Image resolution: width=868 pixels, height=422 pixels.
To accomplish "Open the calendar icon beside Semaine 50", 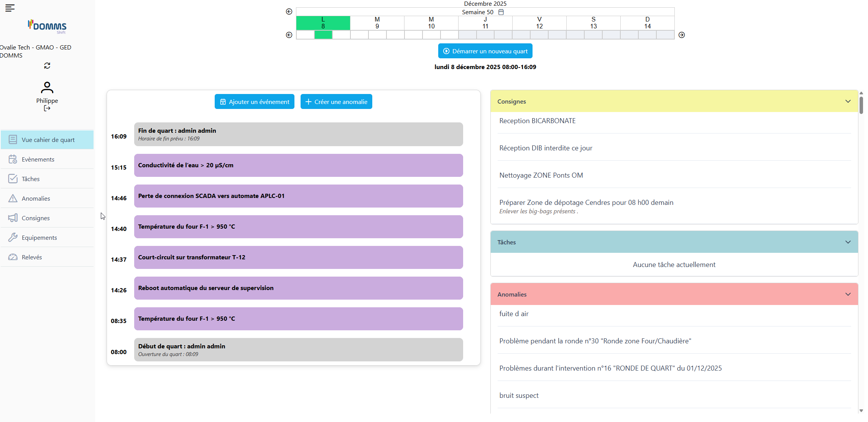I will coord(501,12).
